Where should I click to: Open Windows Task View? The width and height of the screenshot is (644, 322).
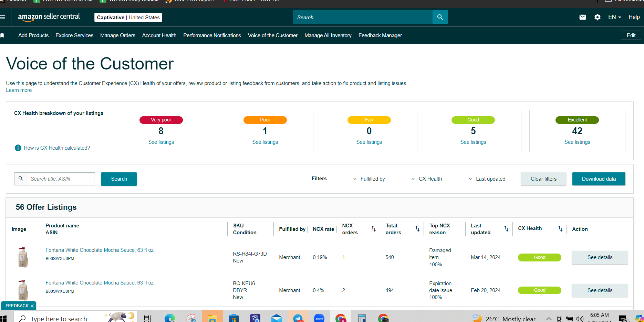[147, 319]
